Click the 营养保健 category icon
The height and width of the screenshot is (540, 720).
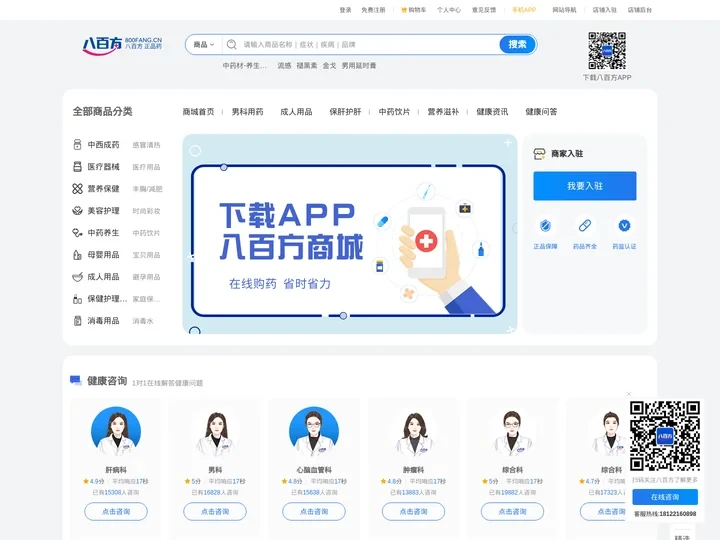tap(77, 189)
